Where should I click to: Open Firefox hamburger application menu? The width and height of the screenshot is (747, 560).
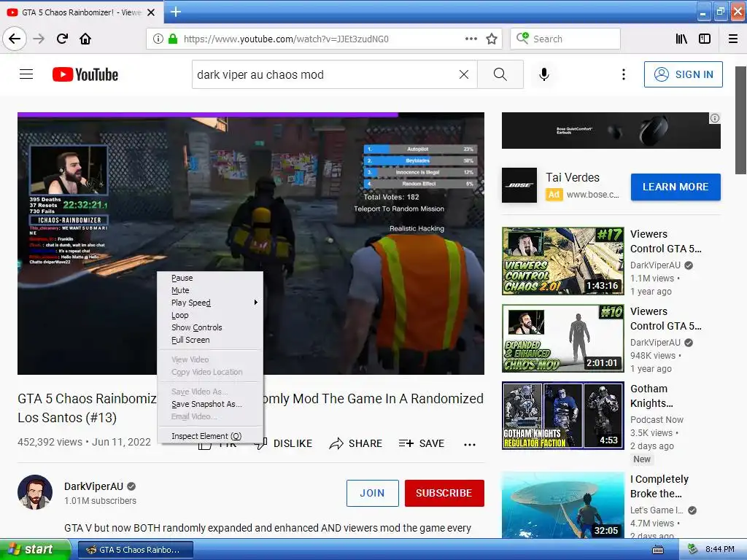pos(733,39)
